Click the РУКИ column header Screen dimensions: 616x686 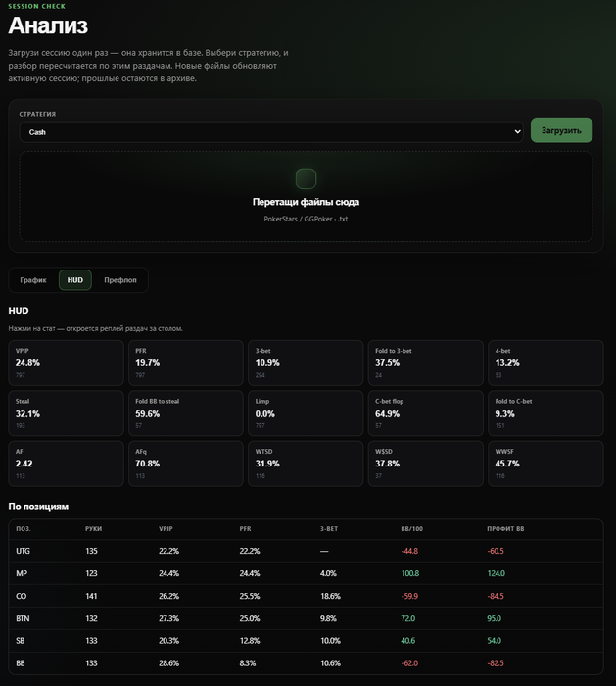click(x=94, y=529)
